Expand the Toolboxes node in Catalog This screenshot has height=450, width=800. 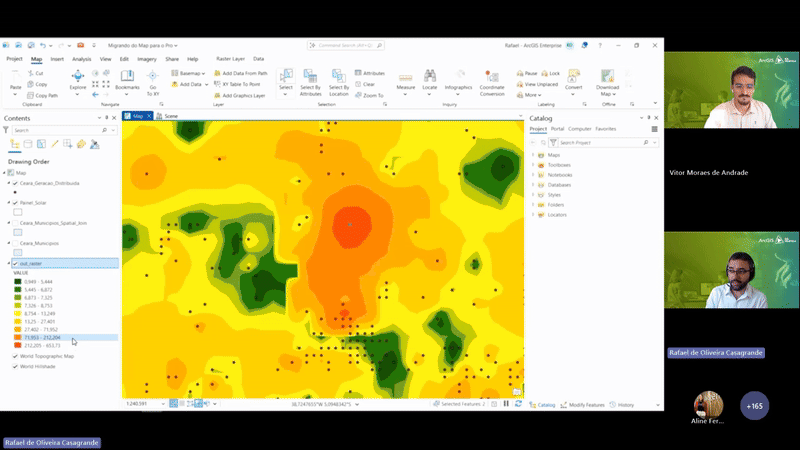pos(533,165)
